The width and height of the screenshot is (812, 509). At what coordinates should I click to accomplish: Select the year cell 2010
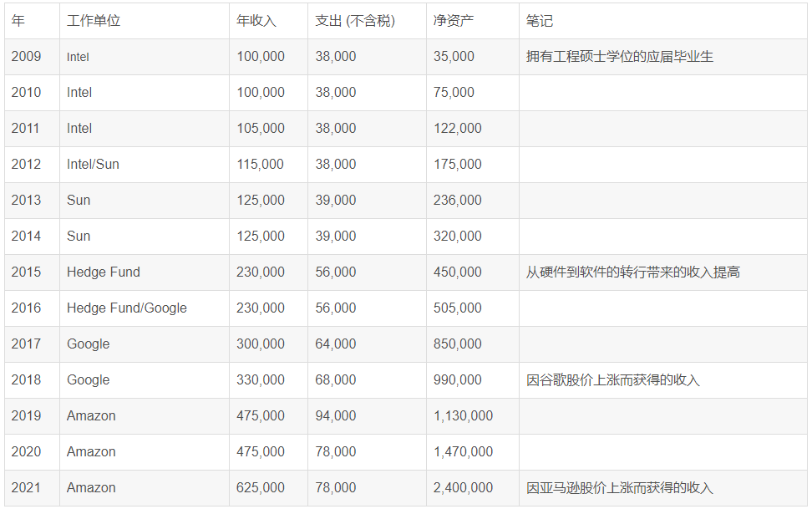click(27, 92)
